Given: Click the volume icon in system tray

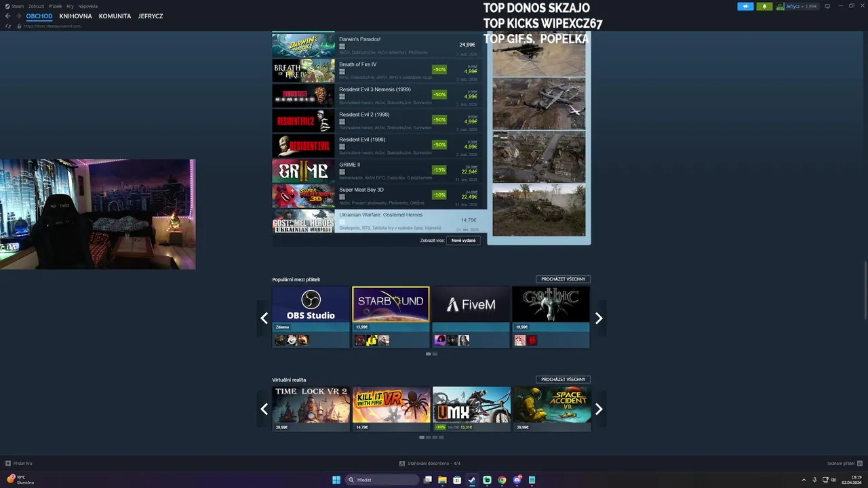Looking at the screenshot, I should (834, 480).
